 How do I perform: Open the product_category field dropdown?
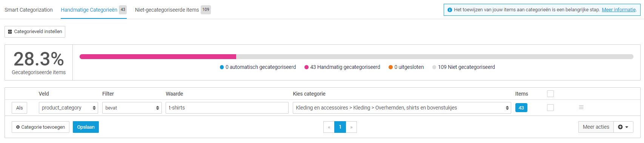(x=68, y=108)
